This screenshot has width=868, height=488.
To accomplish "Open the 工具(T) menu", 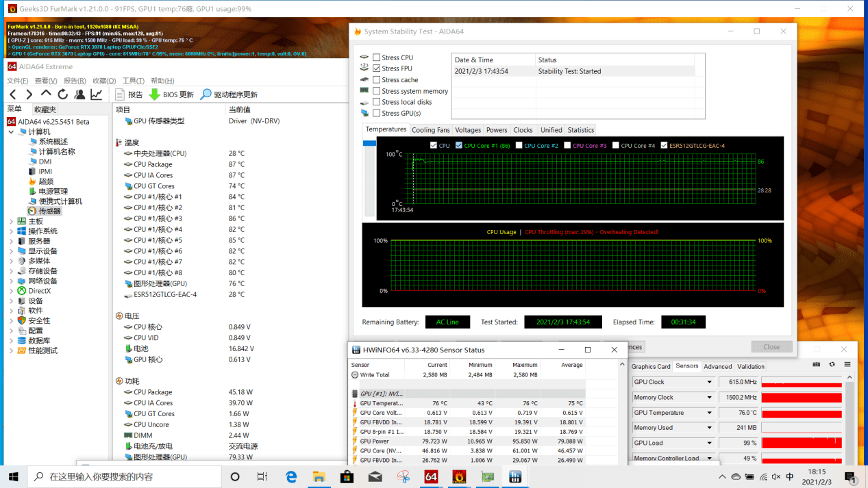I will 133,81.
